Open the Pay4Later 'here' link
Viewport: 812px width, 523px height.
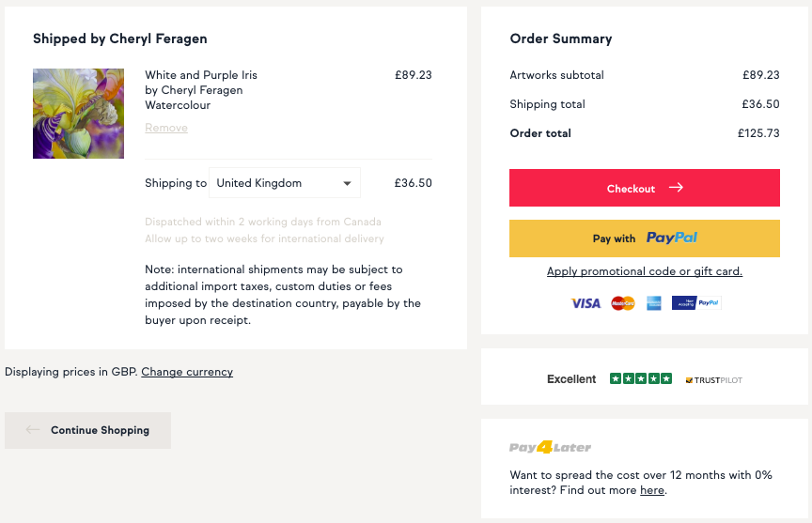coord(651,490)
